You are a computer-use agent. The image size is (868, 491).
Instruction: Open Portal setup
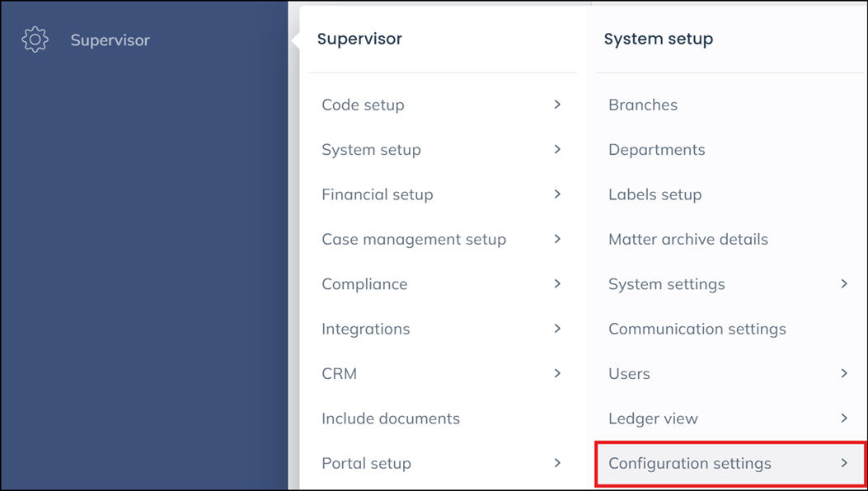click(366, 463)
